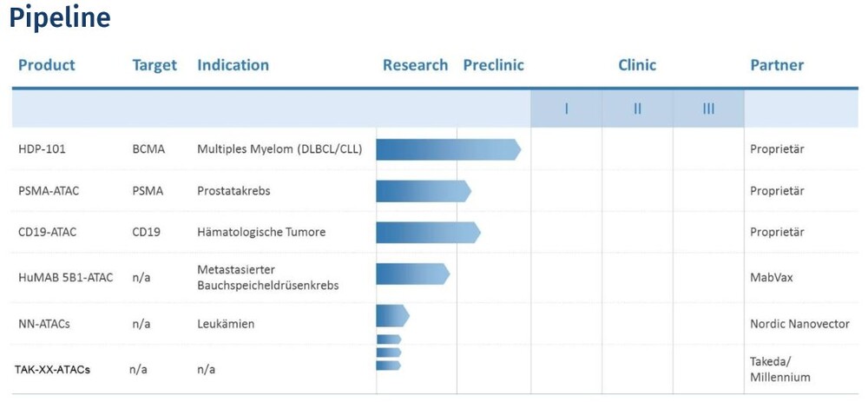Click the Indication column header
The width and height of the screenshot is (868, 402).
[x=233, y=65]
